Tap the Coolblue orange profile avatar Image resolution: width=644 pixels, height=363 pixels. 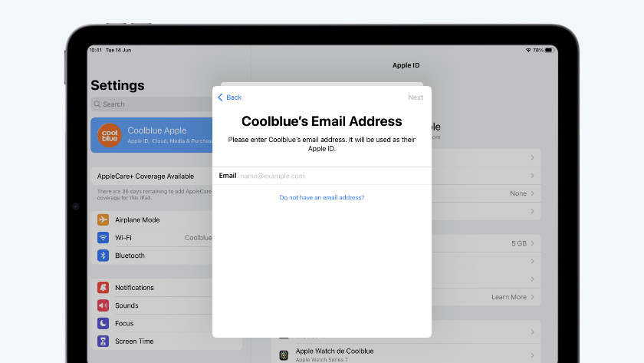click(109, 135)
